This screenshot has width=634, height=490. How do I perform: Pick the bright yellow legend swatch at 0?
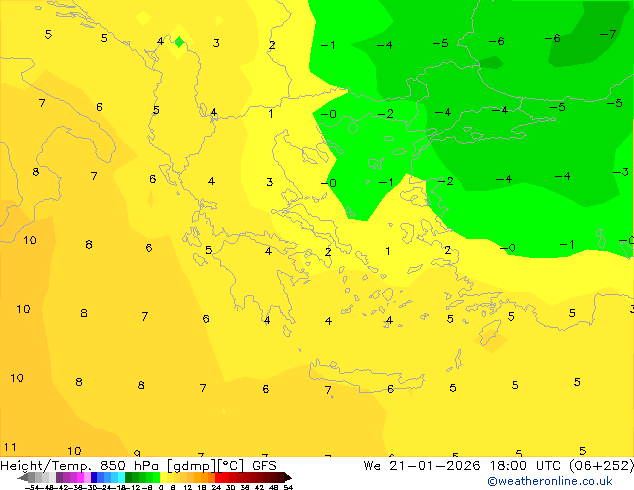(163, 477)
